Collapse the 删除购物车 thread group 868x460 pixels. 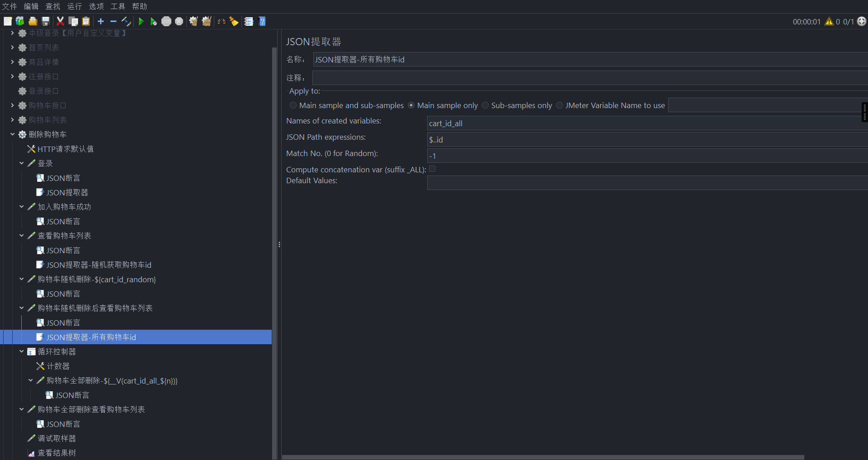point(12,134)
